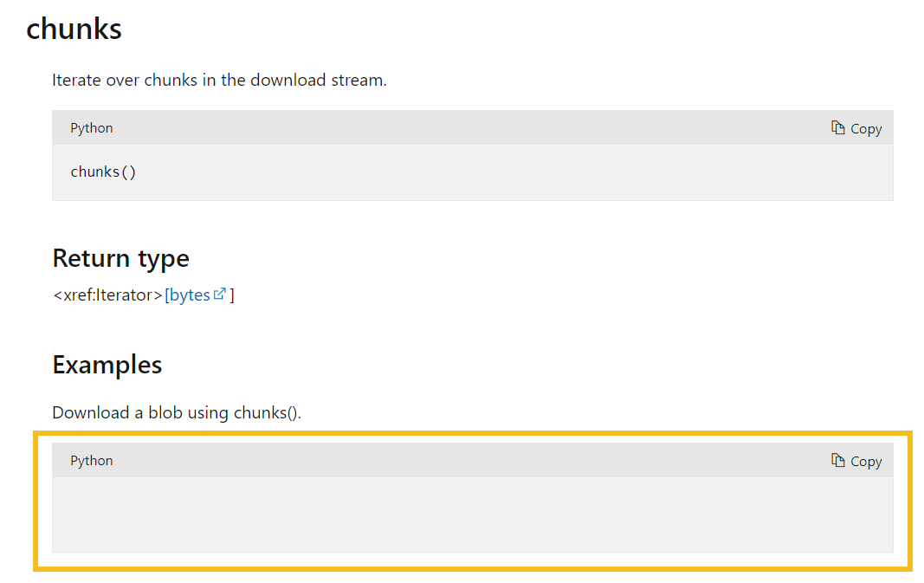Click the empty Examples code area
This screenshot has height=583, width=924.
473,515
